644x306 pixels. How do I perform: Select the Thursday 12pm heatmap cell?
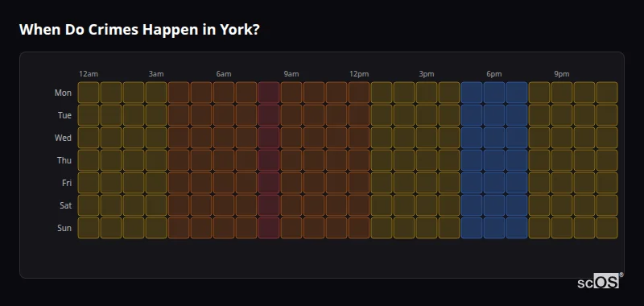359,160
